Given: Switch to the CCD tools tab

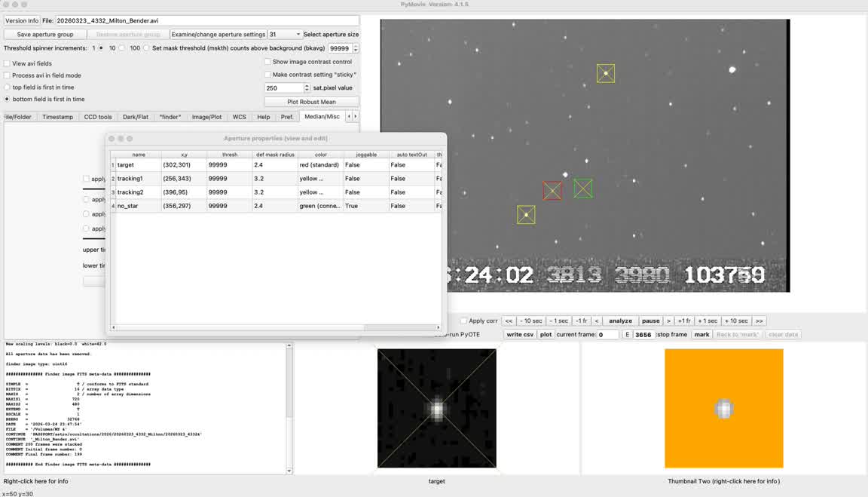Looking at the screenshot, I should coord(98,117).
